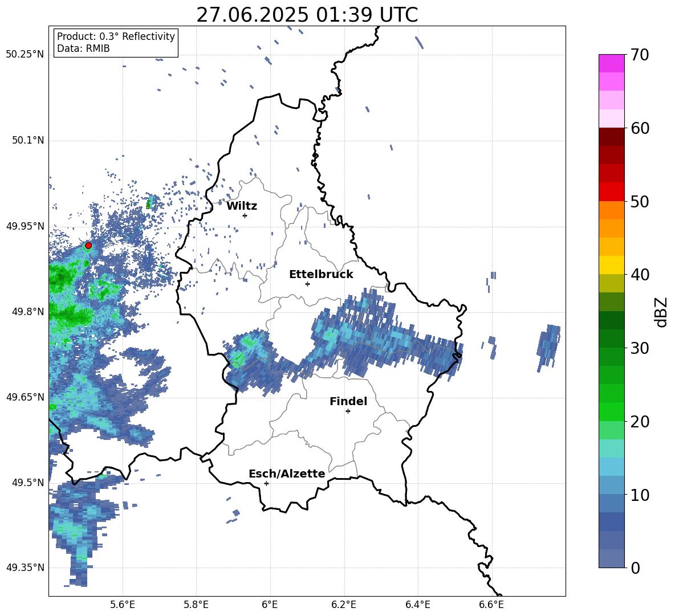Screen dimensions: 675x616
Task: Click the colorbar tick label 40
Action: (x=640, y=275)
